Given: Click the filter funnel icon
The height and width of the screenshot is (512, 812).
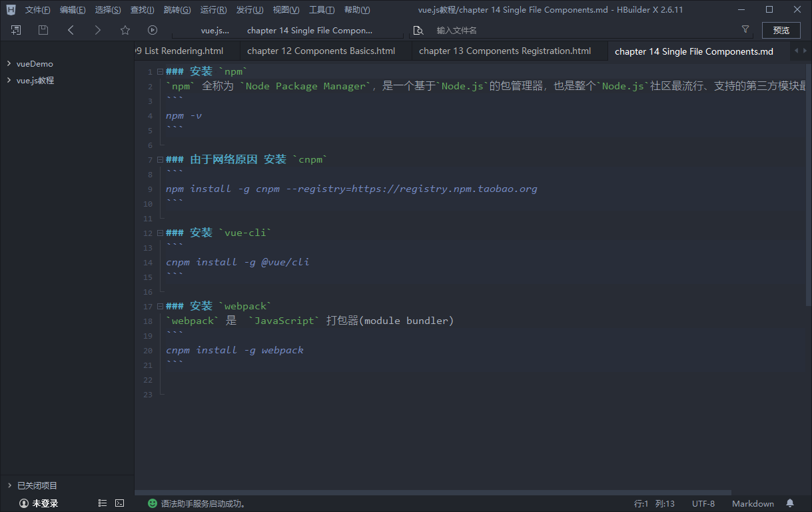Looking at the screenshot, I should [x=745, y=30].
